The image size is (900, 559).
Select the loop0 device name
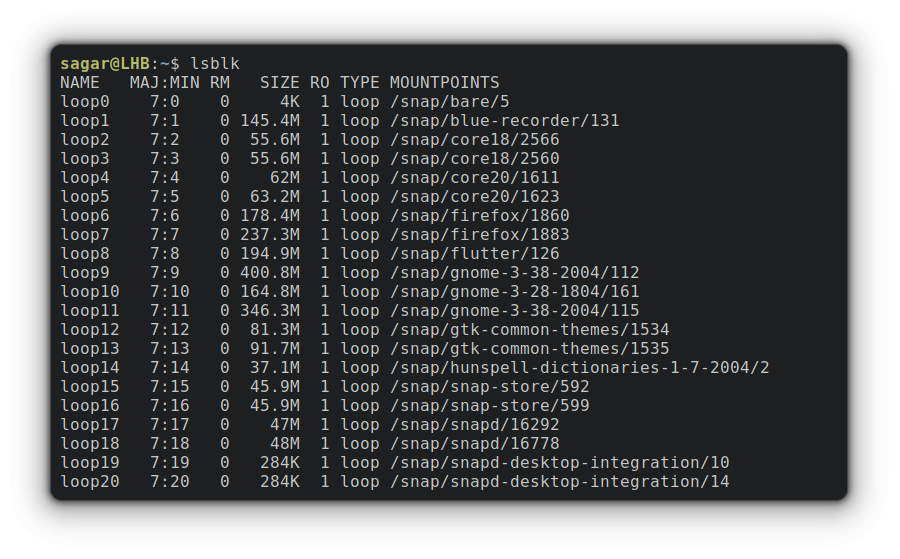tap(85, 102)
